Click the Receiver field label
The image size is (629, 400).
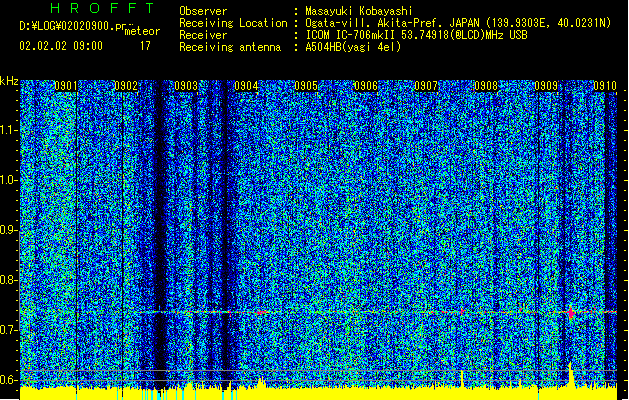click(x=203, y=35)
